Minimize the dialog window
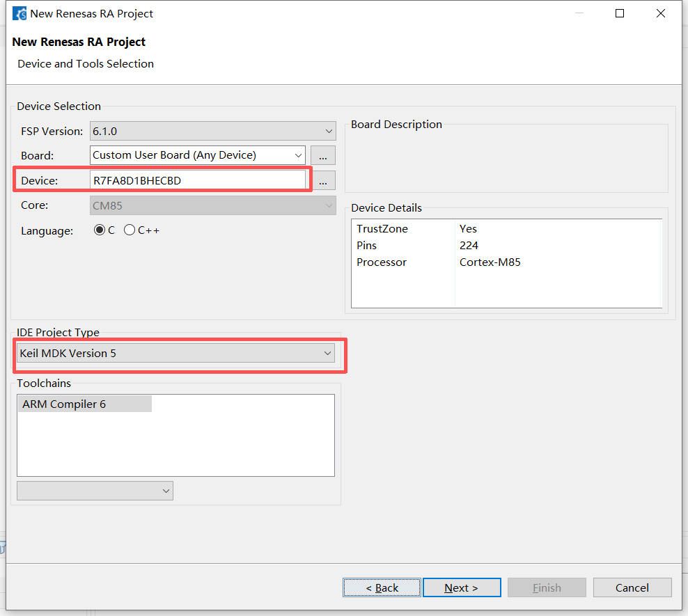The height and width of the screenshot is (616, 688). 579,14
